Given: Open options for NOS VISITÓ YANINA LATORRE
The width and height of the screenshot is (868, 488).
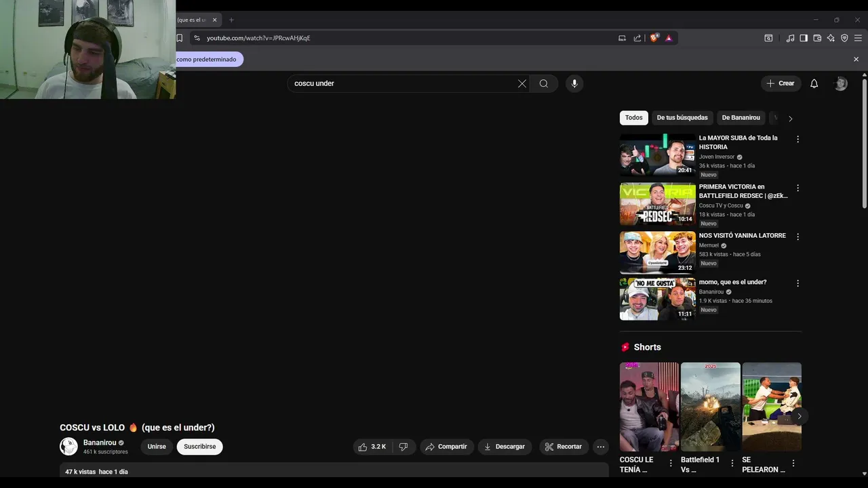Looking at the screenshot, I should point(797,237).
